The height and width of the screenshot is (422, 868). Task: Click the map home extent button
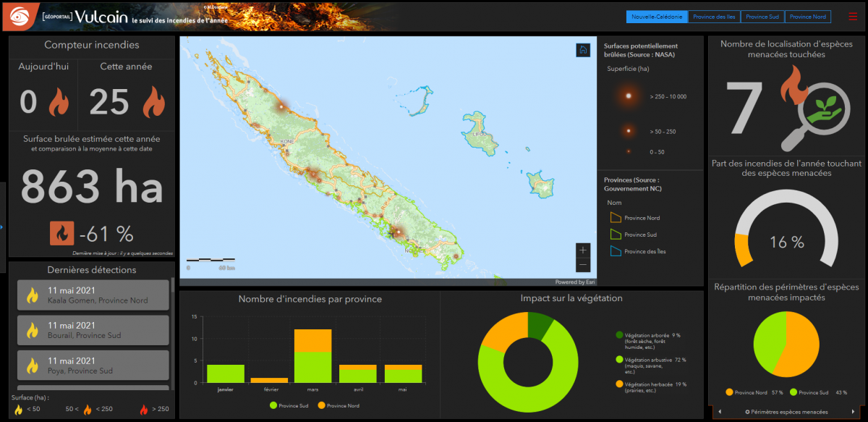coord(583,50)
